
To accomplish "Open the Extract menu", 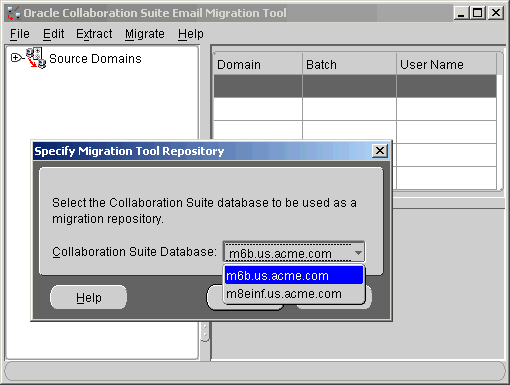I will 94,34.
